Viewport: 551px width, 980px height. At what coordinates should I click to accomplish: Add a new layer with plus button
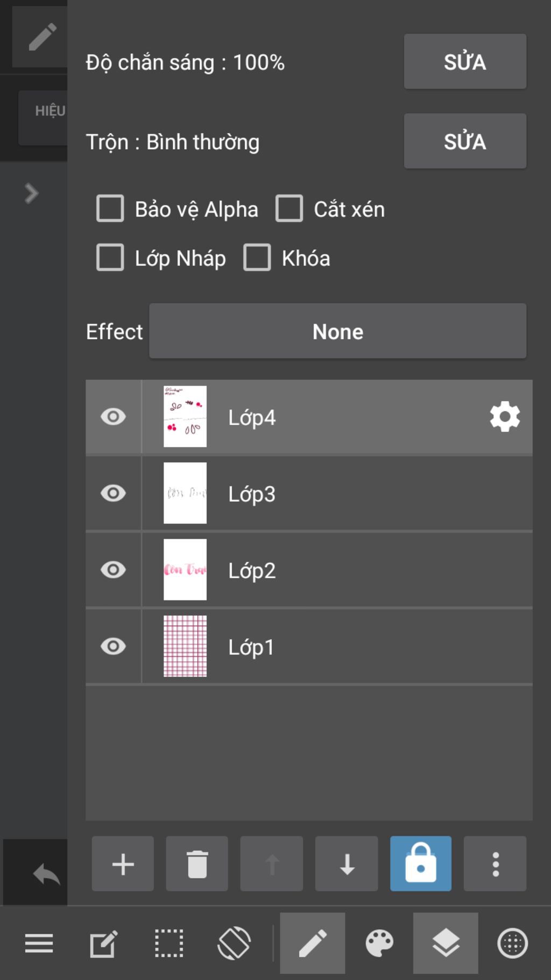click(123, 864)
